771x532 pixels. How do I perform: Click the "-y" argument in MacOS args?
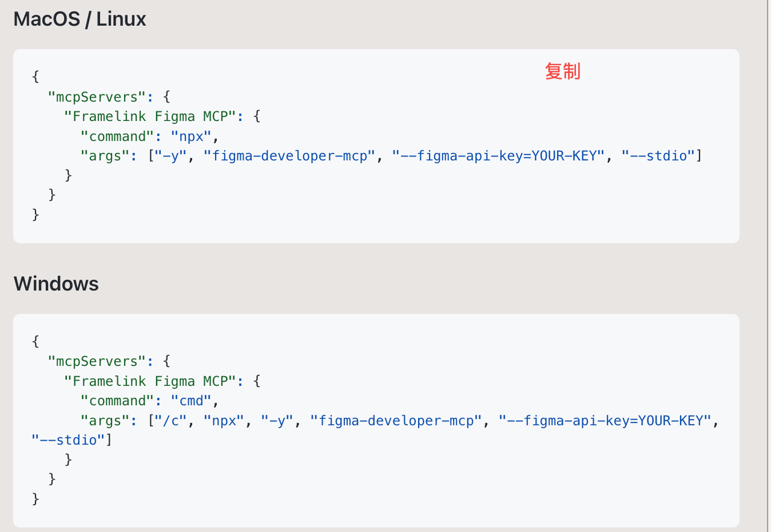170,156
